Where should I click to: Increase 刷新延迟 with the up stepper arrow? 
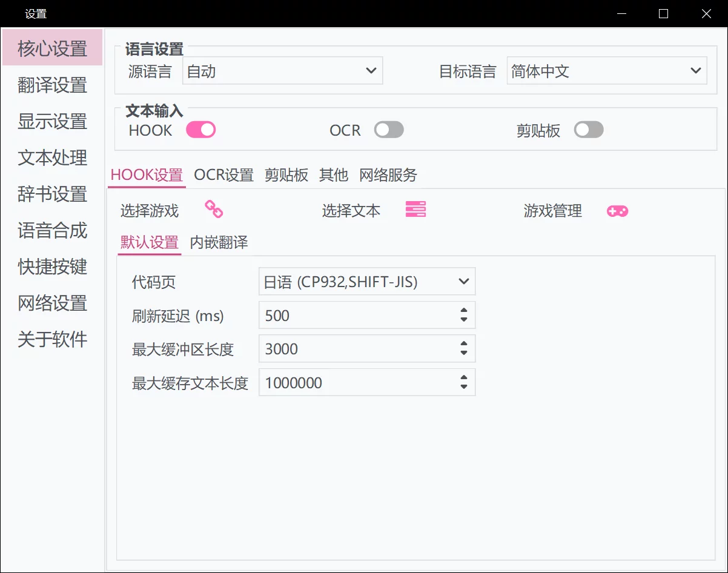463,311
